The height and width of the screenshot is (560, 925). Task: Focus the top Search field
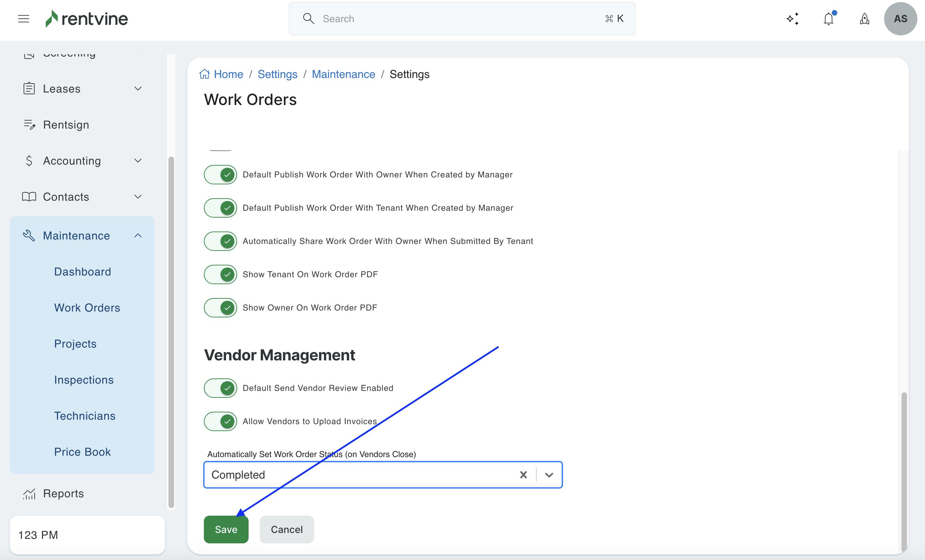tap(462, 18)
